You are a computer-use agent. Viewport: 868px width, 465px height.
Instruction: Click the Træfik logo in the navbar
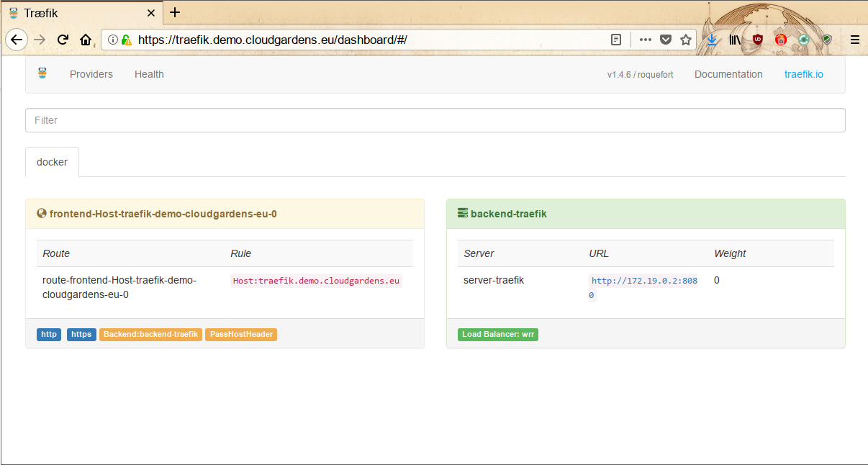(42, 73)
